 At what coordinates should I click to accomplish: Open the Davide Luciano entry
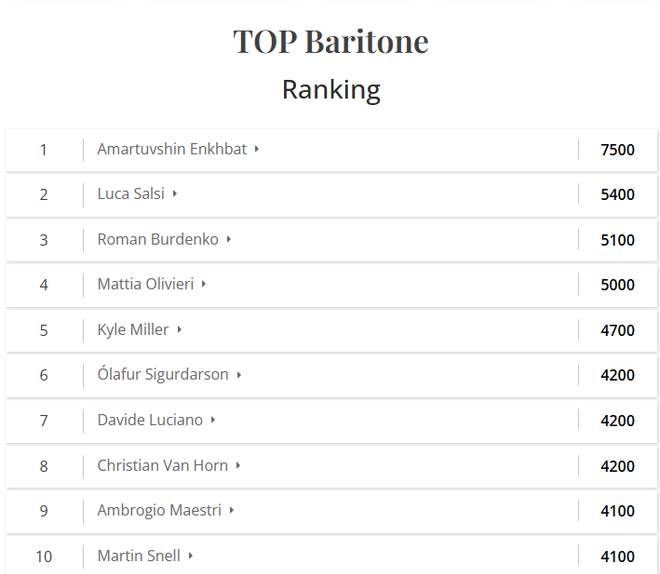(150, 420)
